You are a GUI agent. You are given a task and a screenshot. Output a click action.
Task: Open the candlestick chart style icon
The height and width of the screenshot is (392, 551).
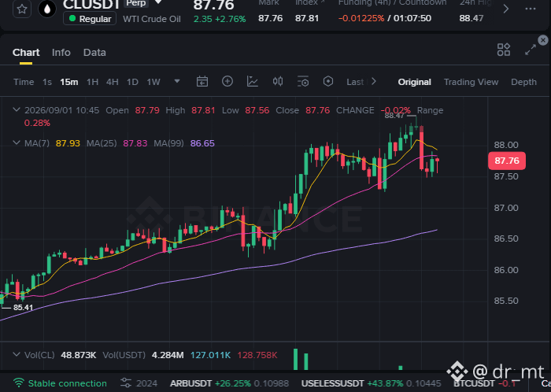(x=278, y=82)
